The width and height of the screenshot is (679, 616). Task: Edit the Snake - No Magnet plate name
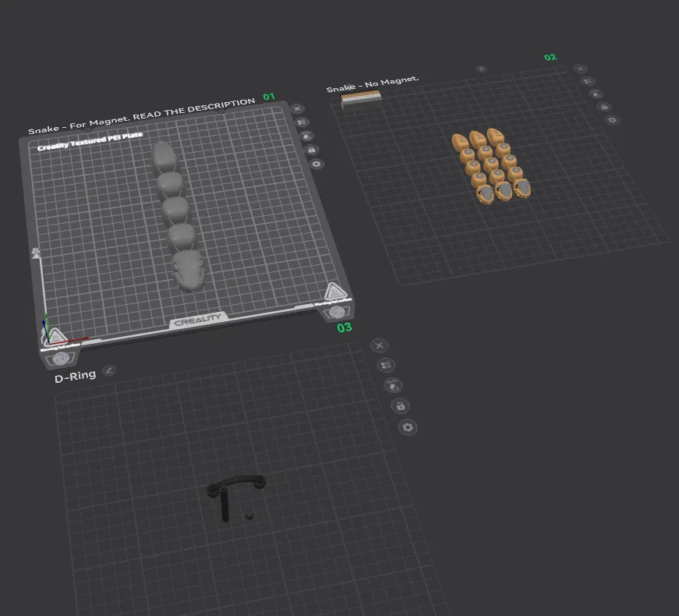click(481, 69)
